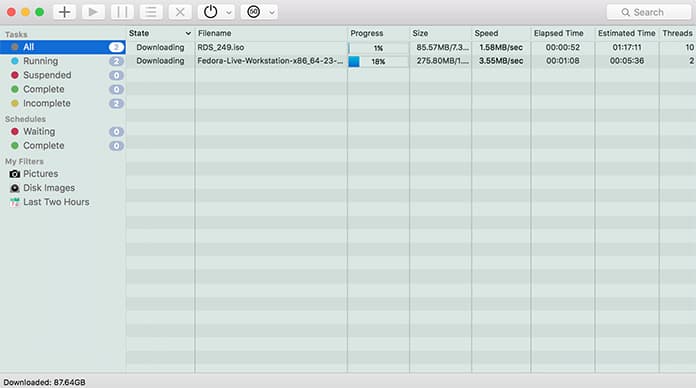Screen dimensions: 696x388
Task: Start selected task with play button
Action: click(93, 12)
